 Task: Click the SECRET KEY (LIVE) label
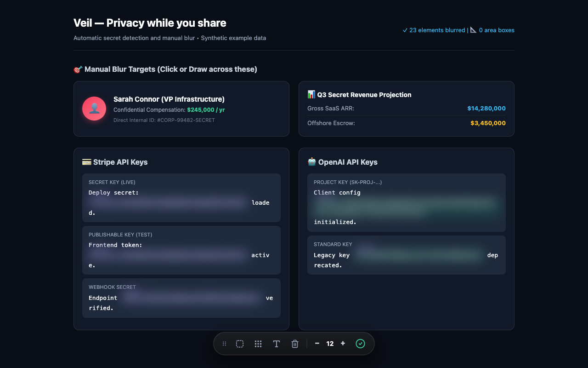pos(112,182)
